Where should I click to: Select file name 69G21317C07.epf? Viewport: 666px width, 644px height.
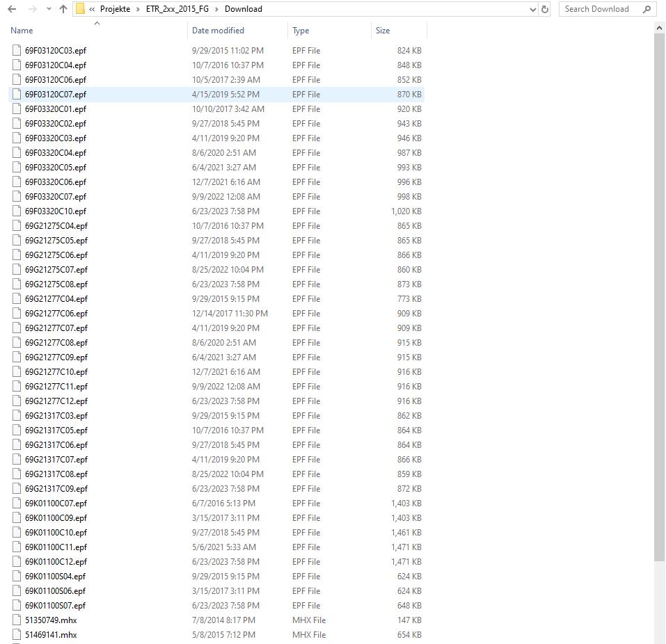56,459
